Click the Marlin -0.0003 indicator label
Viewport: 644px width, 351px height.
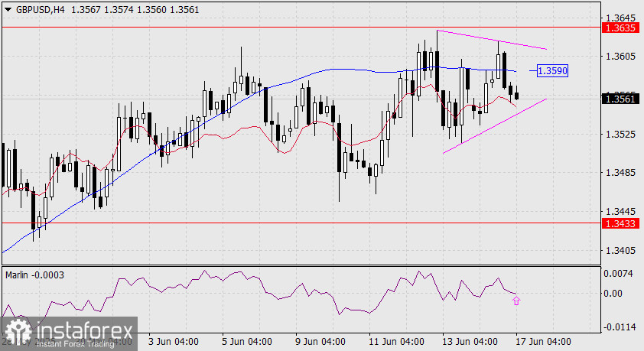[34, 275]
